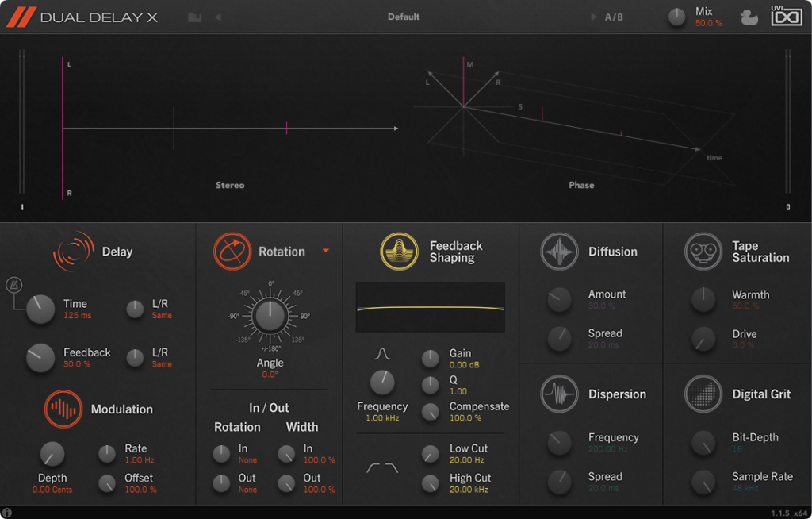Click the Dispersion Frequency knob
812x519 pixels.
(x=559, y=442)
